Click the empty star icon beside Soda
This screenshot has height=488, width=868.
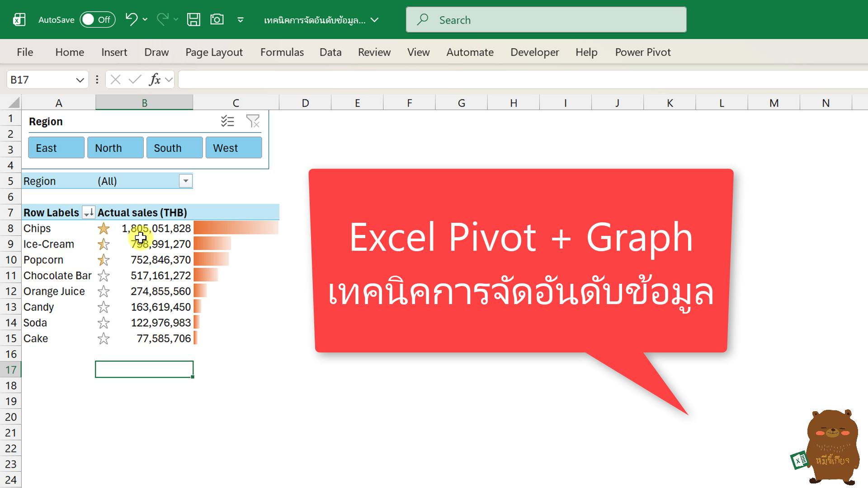point(104,323)
